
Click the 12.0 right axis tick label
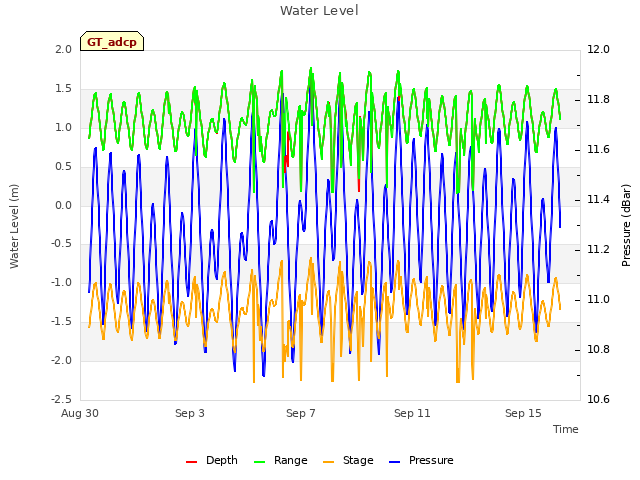pos(598,49)
